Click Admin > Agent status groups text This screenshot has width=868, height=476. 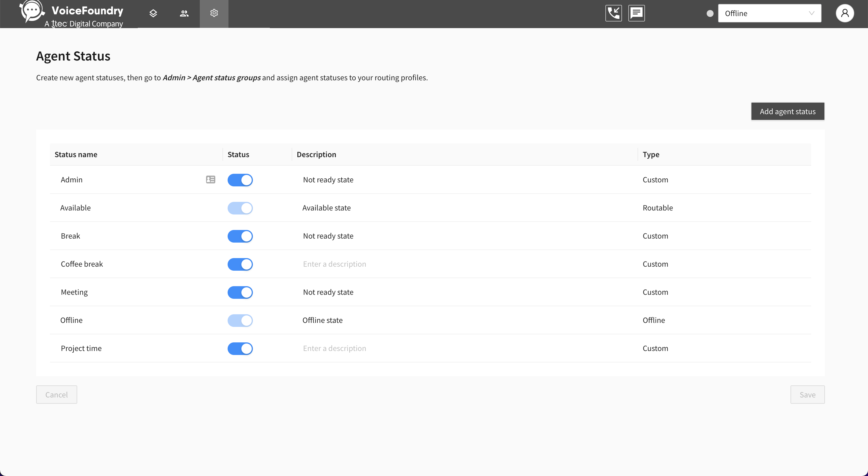tap(212, 77)
